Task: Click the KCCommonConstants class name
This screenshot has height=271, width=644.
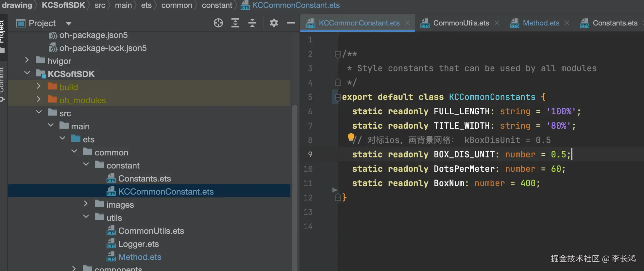Action: (x=492, y=97)
